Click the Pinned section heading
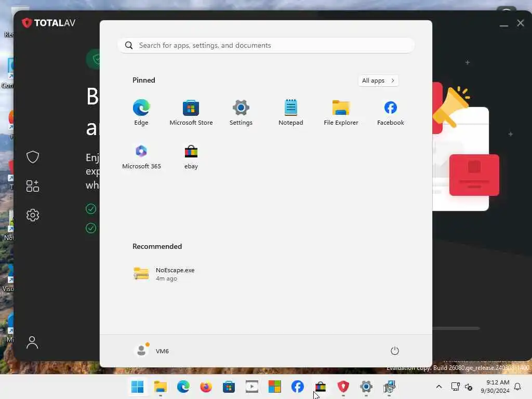 [144, 80]
